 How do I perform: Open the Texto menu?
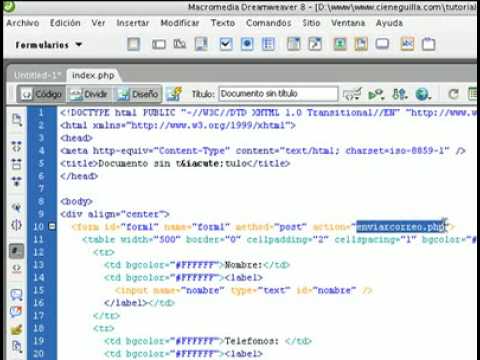point(223,23)
